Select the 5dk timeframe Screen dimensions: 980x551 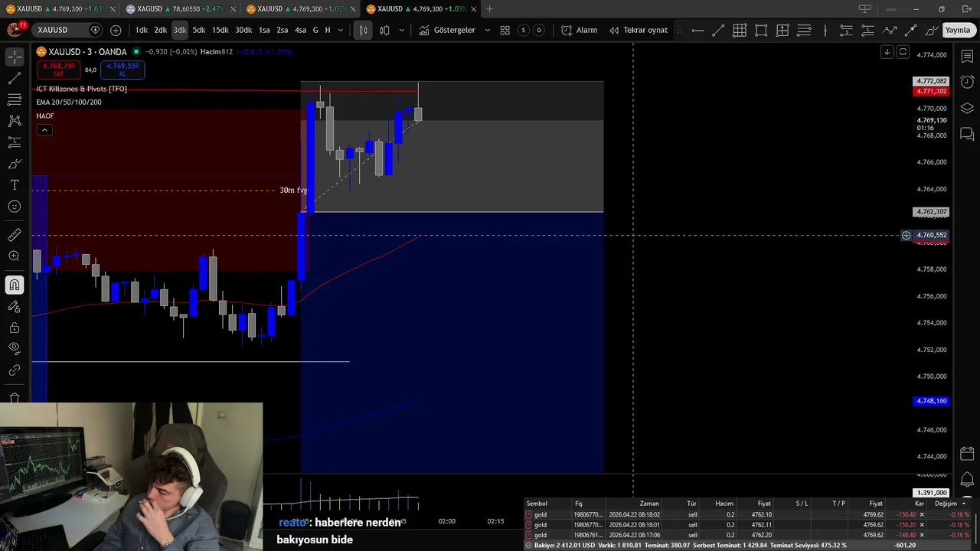199,30
